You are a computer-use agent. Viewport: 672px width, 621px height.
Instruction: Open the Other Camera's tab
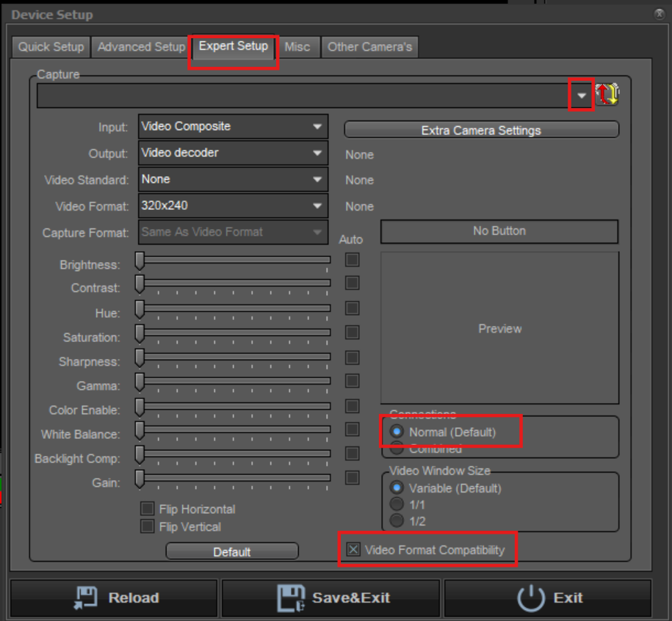pos(370,46)
